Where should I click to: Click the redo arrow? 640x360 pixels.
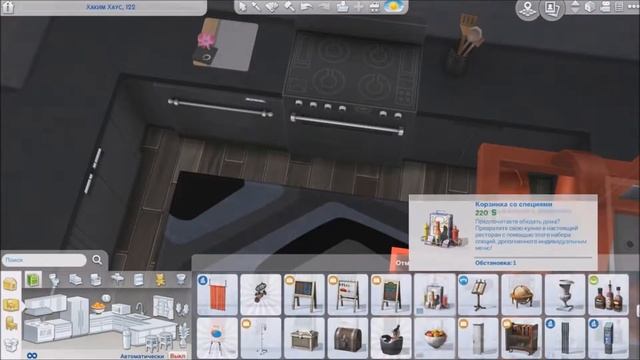point(324,7)
